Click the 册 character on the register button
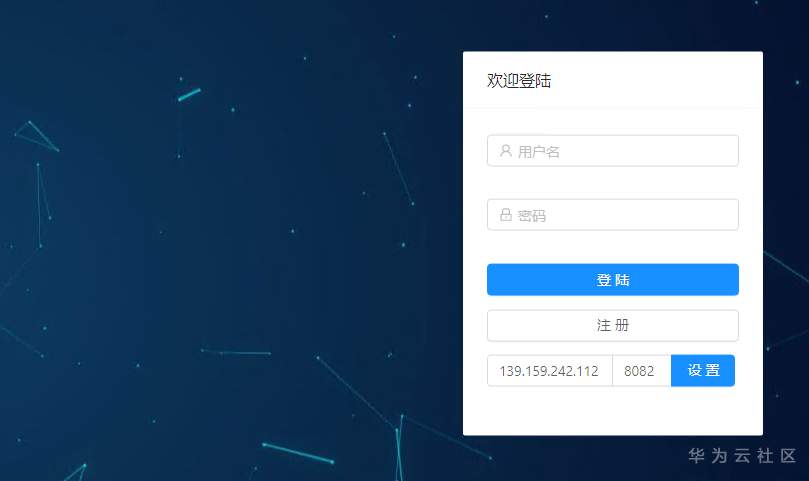 [622, 325]
